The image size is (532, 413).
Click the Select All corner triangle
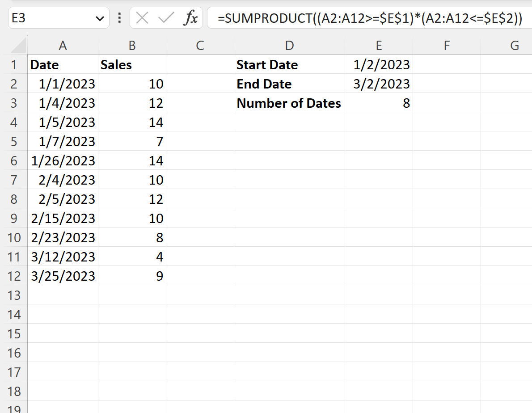pyautogui.click(x=18, y=45)
